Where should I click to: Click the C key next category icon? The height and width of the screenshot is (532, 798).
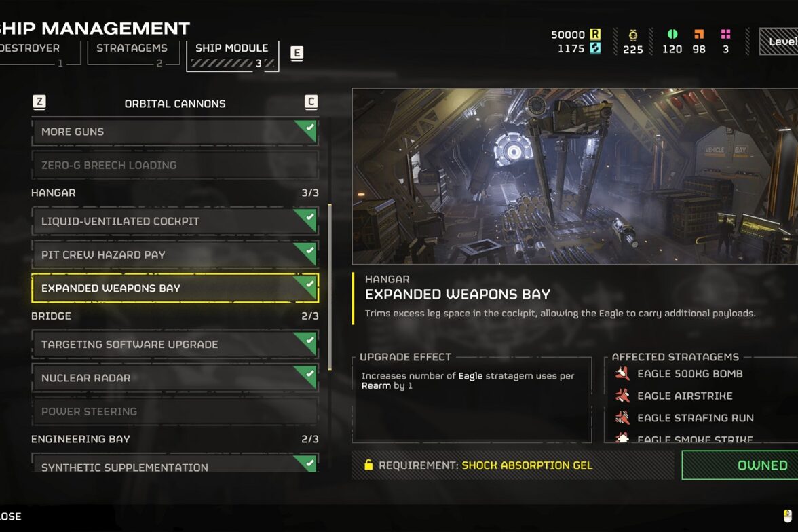(311, 102)
